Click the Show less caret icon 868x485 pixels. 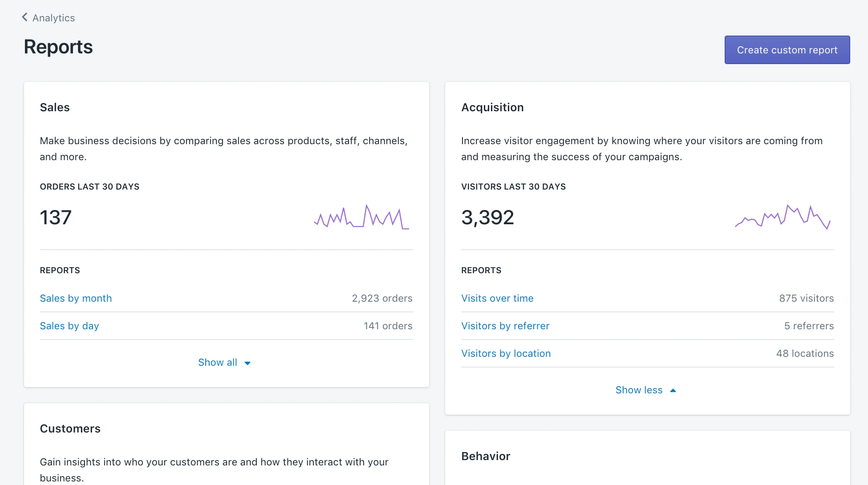(673, 390)
